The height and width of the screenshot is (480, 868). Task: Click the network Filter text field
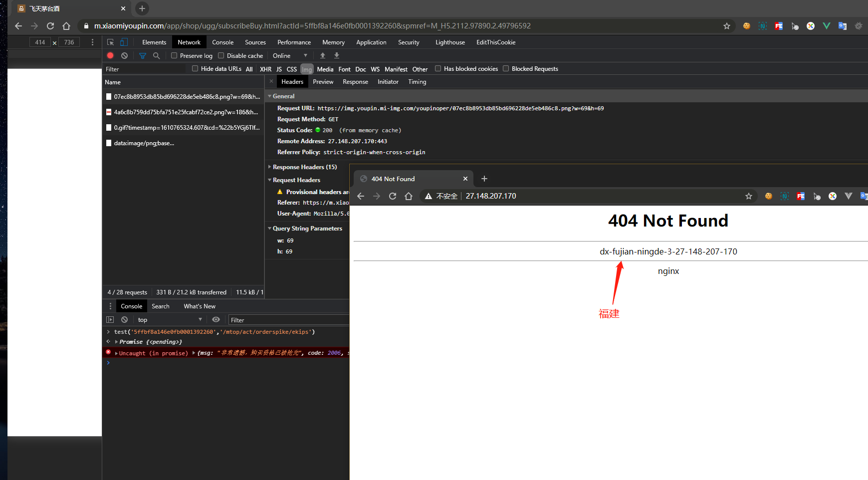click(145, 69)
